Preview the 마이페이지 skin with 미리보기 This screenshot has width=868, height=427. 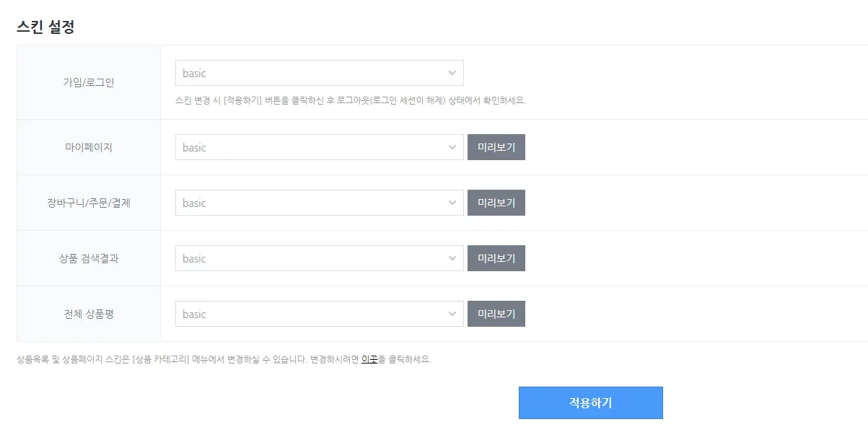pos(496,147)
